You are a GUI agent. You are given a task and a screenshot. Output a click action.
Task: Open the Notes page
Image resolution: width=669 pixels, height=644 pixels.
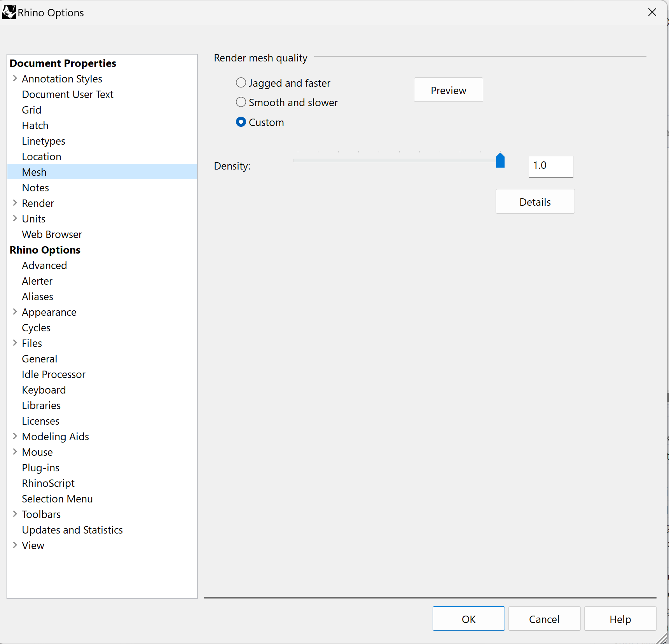pos(35,188)
